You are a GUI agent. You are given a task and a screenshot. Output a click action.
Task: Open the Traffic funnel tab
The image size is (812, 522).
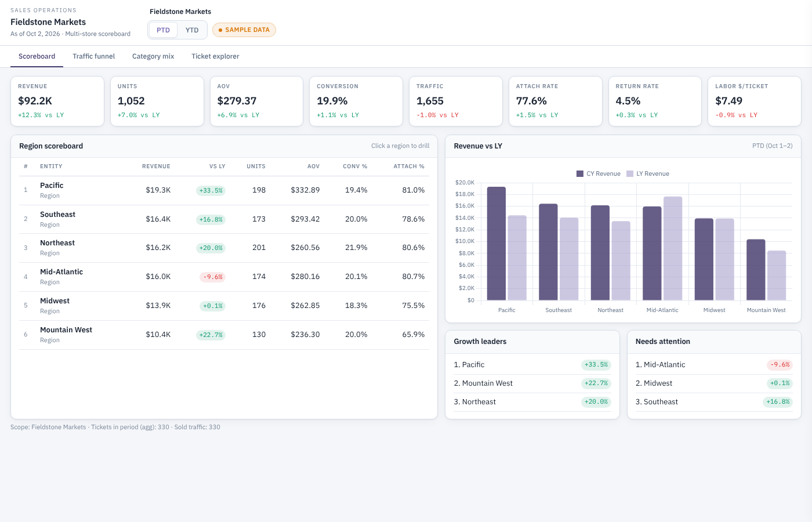(94, 56)
